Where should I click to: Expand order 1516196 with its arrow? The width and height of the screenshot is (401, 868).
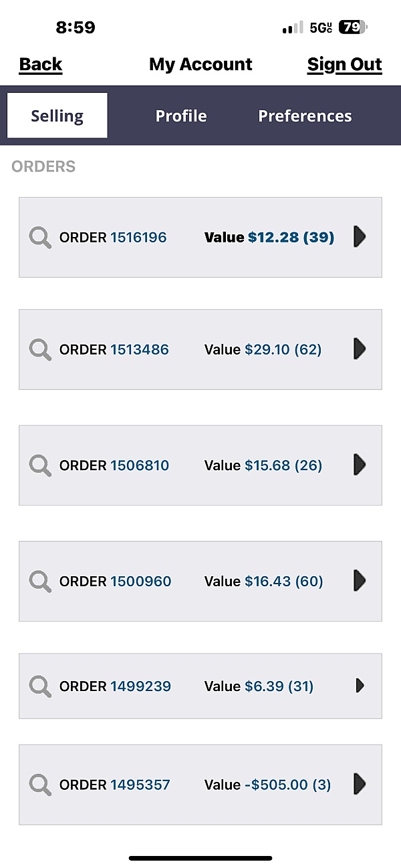[x=360, y=236]
